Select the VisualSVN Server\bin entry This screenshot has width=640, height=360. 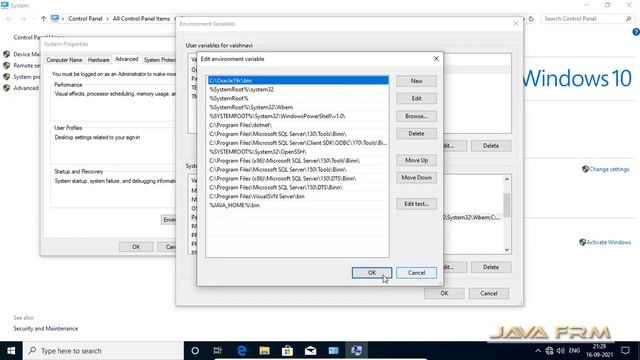click(298, 196)
